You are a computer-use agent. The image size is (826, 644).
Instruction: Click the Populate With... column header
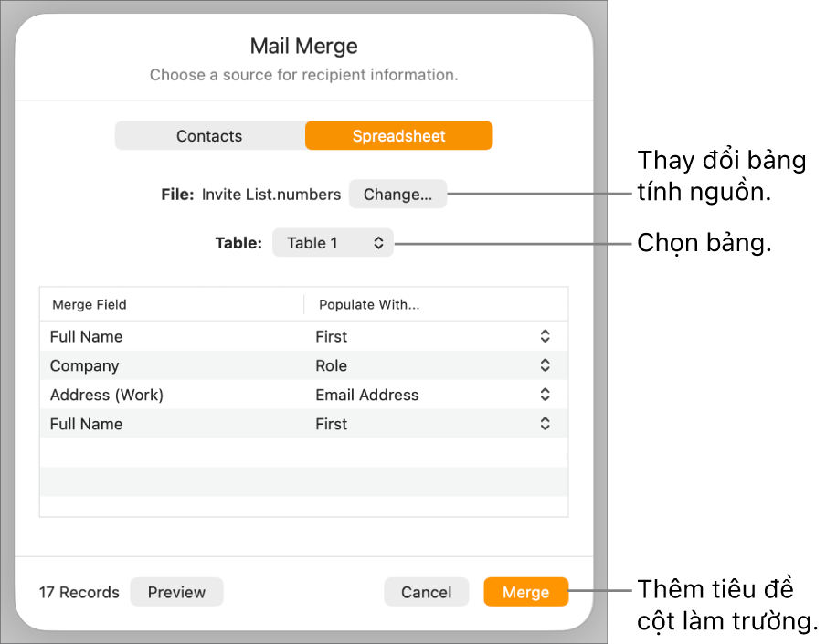(x=369, y=305)
